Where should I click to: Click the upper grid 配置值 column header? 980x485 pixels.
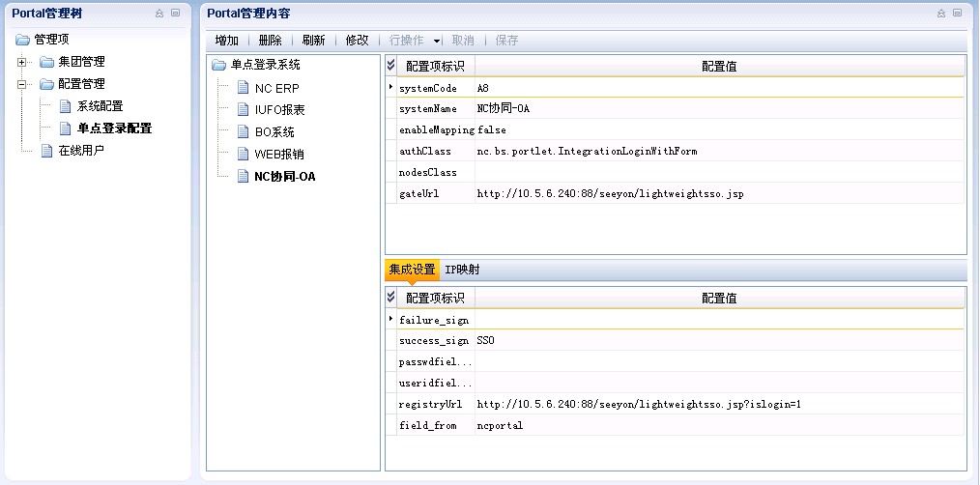click(x=719, y=67)
